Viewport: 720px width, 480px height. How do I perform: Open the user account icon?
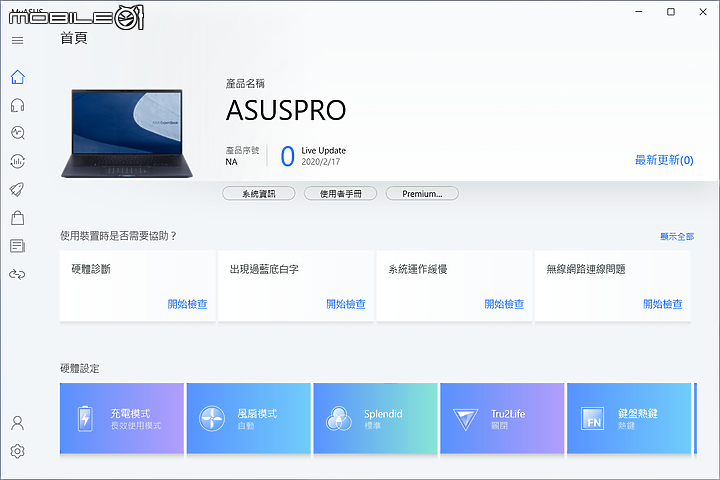pos(17,423)
